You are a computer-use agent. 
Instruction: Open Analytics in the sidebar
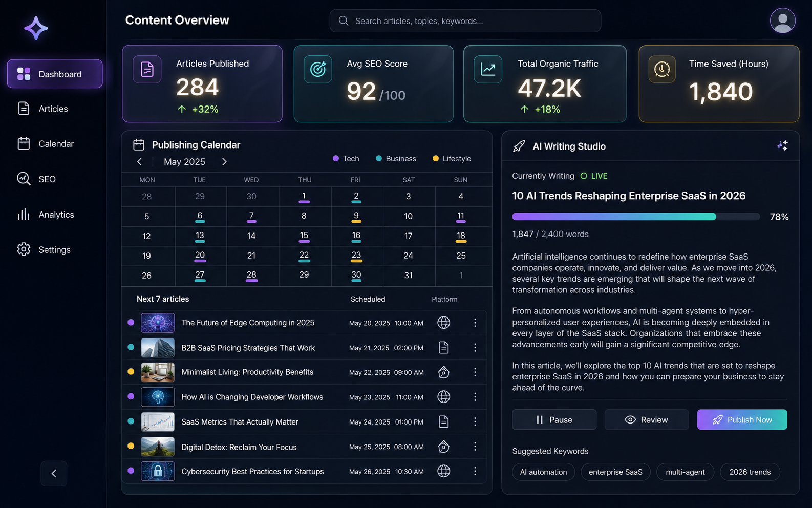pos(55,214)
